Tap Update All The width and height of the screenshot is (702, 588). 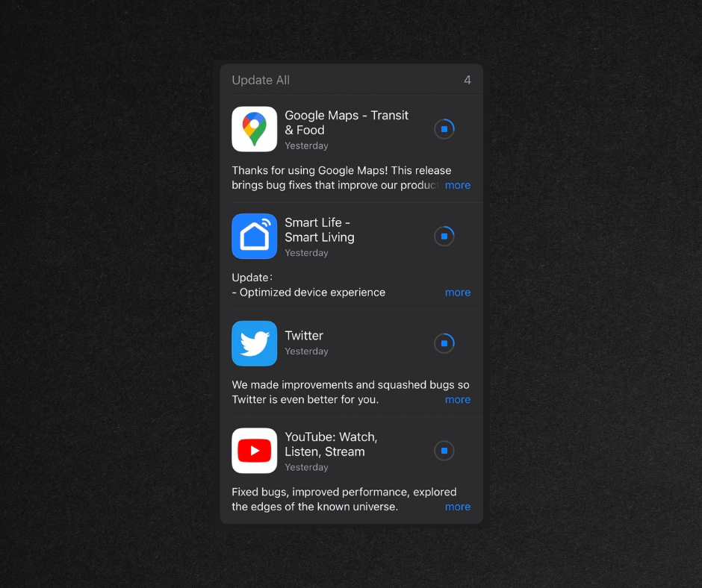coord(261,80)
